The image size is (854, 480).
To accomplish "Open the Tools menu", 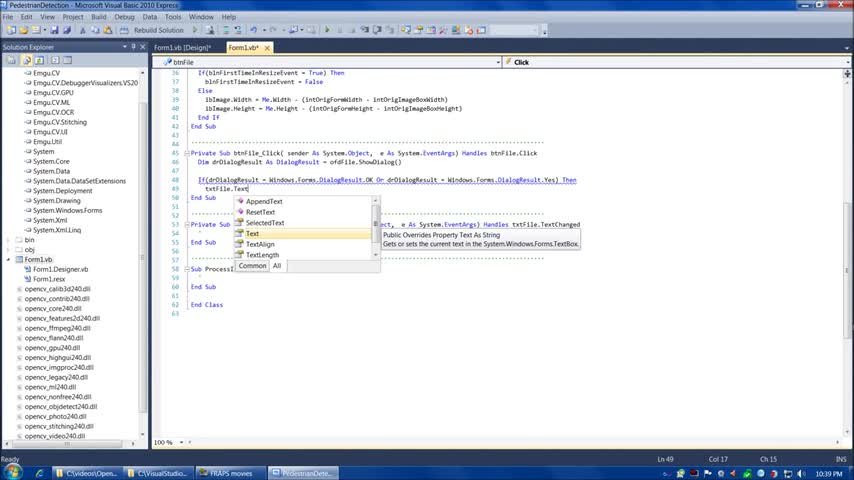I will tap(173, 17).
